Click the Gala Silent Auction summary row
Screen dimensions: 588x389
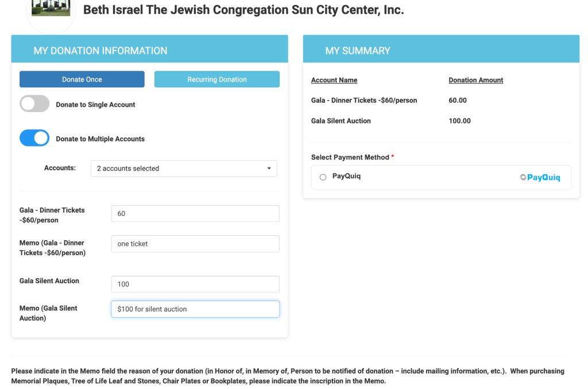[x=341, y=121]
